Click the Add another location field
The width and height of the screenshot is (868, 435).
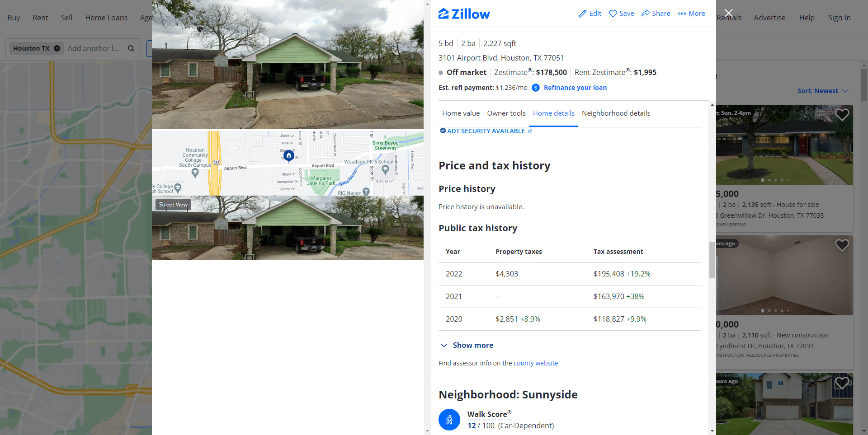94,48
